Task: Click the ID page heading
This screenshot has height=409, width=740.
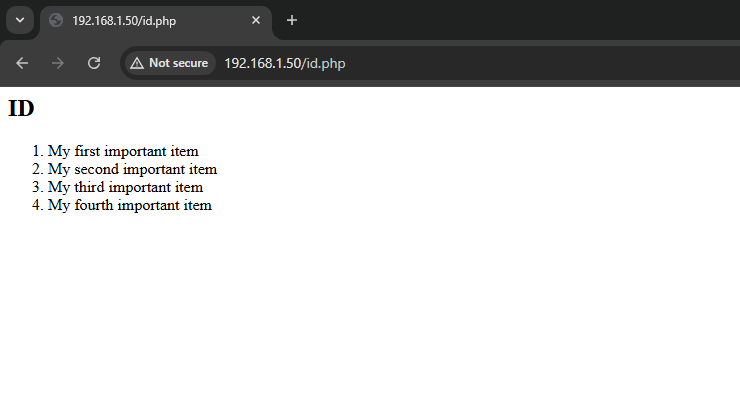Action: [21, 109]
